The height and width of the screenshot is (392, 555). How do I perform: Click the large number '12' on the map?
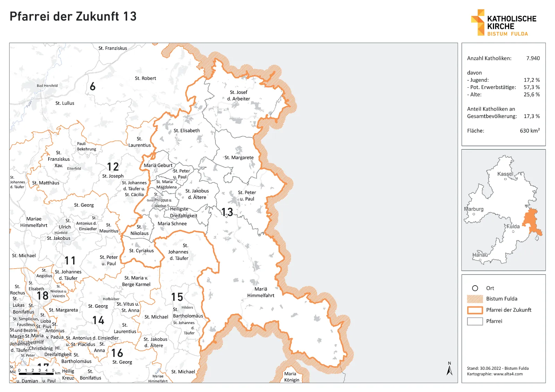(x=113, y=167)
